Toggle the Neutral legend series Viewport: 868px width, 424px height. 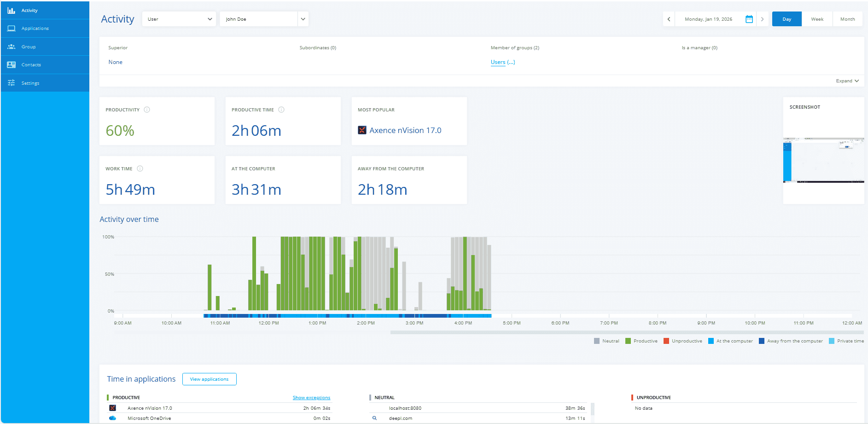[x=606, y=341]
